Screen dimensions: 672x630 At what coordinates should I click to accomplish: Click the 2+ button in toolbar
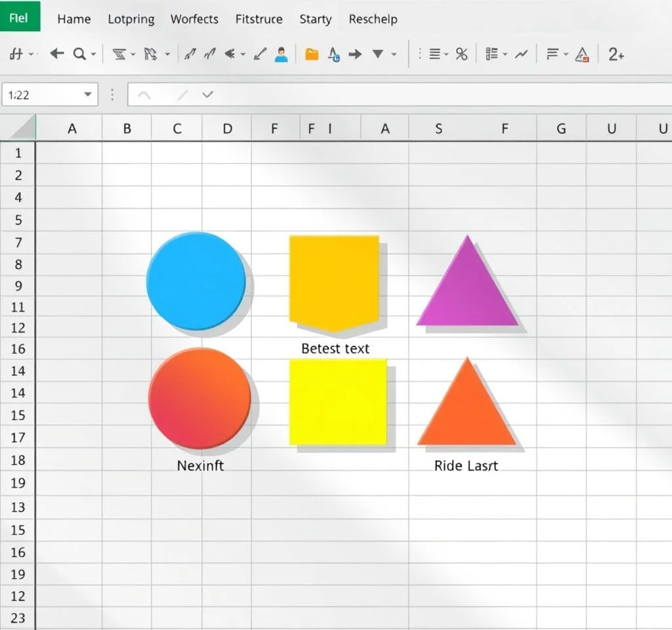(x=616, y=54)
